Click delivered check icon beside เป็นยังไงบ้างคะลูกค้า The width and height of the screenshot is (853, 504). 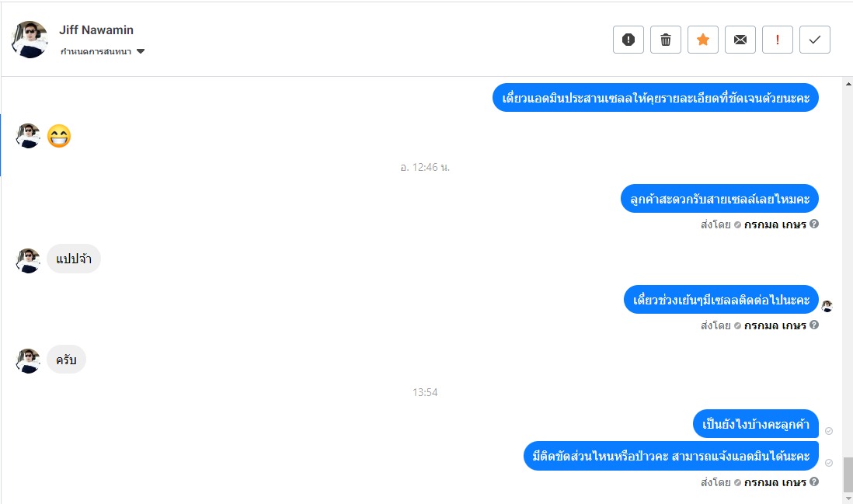828,430
